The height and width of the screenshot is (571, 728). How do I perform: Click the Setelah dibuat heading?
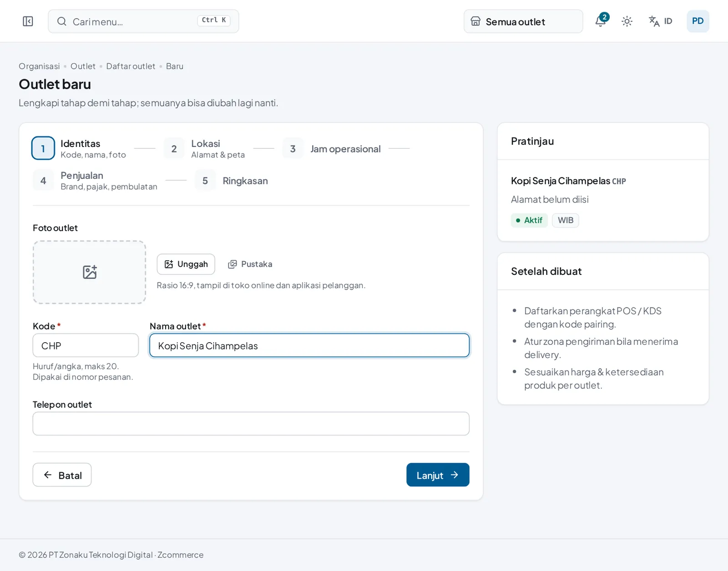coord(546,271)
